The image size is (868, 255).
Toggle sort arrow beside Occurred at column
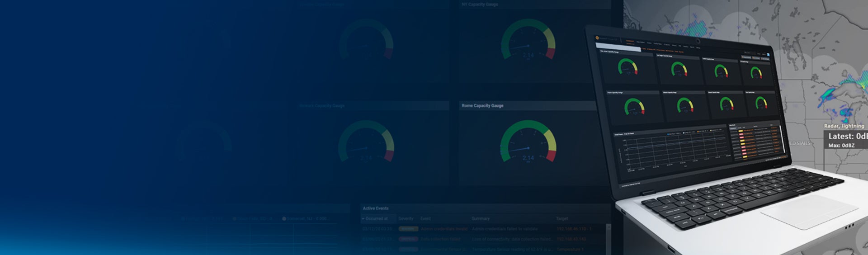[x=363, y=219]
